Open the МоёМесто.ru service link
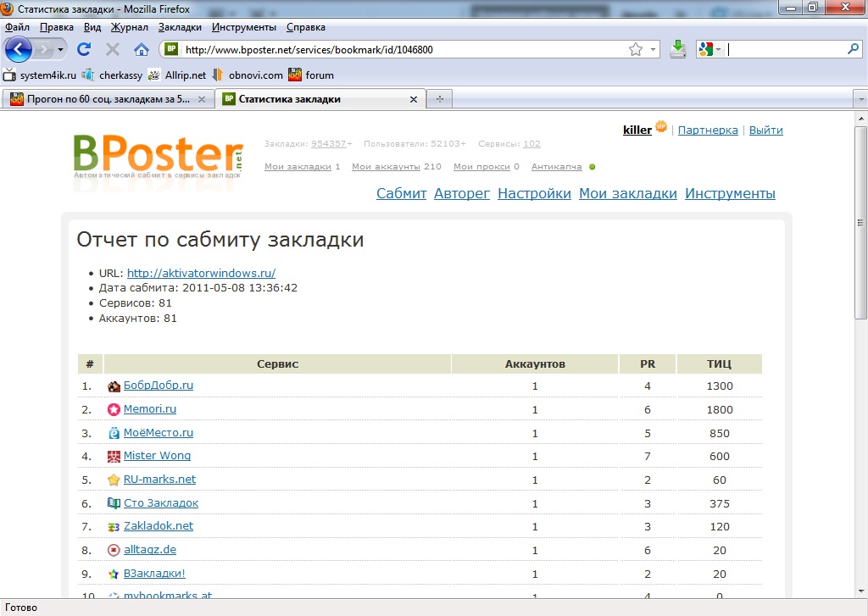 tap(159, 433)
